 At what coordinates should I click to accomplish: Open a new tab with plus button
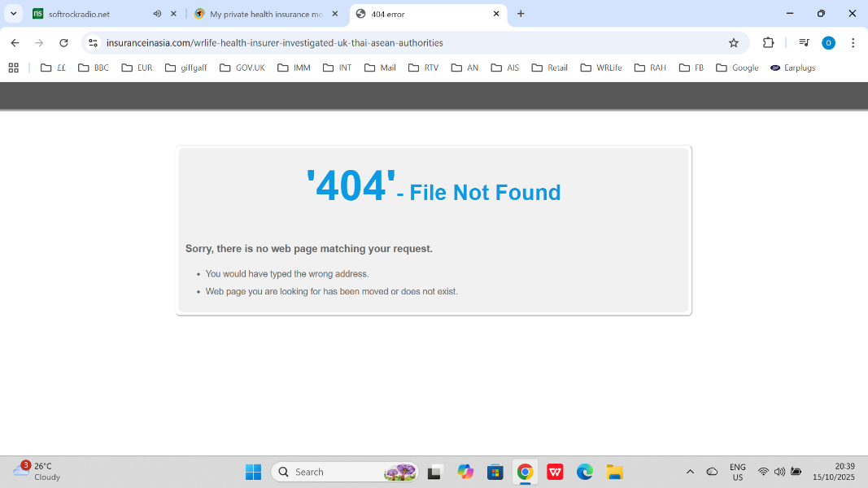[521, 14]
